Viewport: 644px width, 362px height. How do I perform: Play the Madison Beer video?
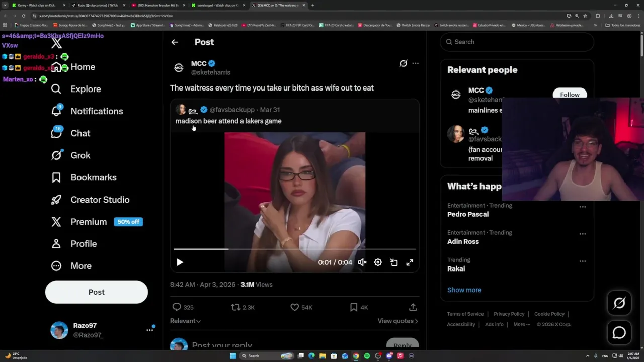[x=180, y=262]
